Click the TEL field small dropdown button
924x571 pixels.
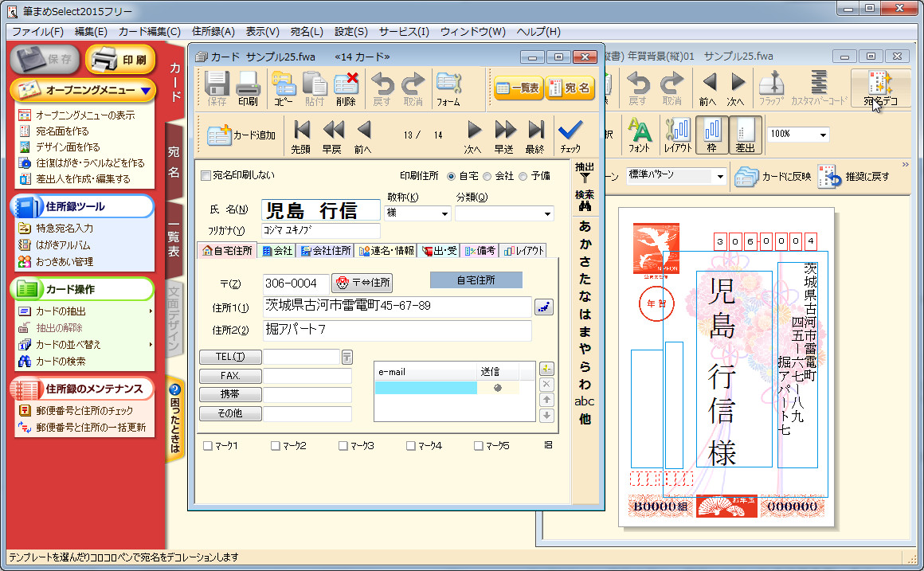(x=347, y=357)
